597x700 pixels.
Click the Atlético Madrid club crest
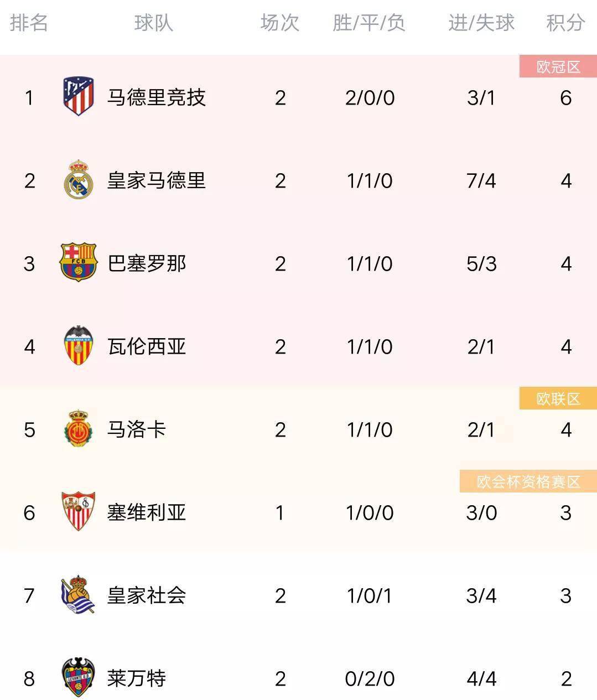click(x=78, y=97)
